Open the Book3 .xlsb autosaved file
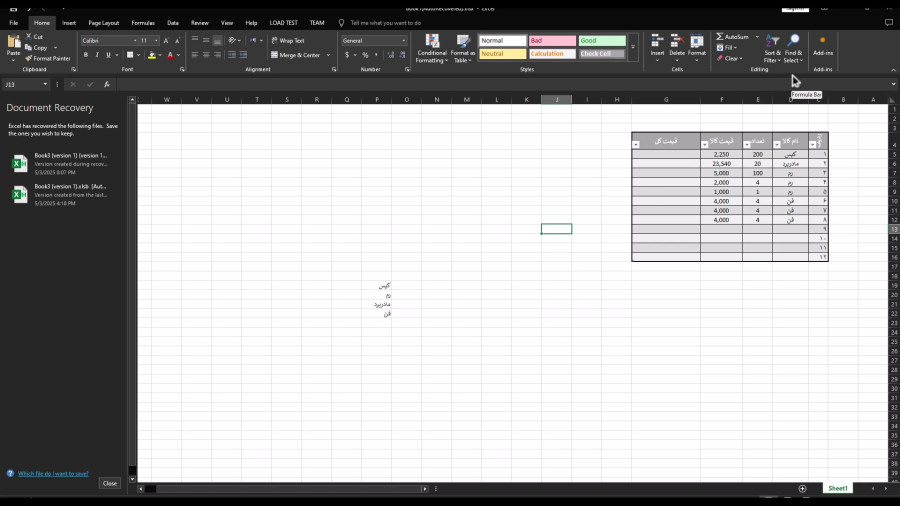 63,194
